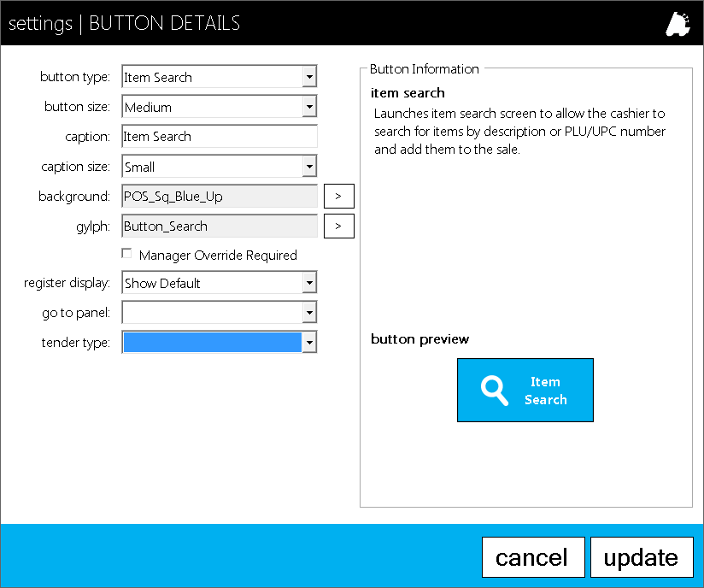Open the button size dropdown arrow

[x=309, y=107]
